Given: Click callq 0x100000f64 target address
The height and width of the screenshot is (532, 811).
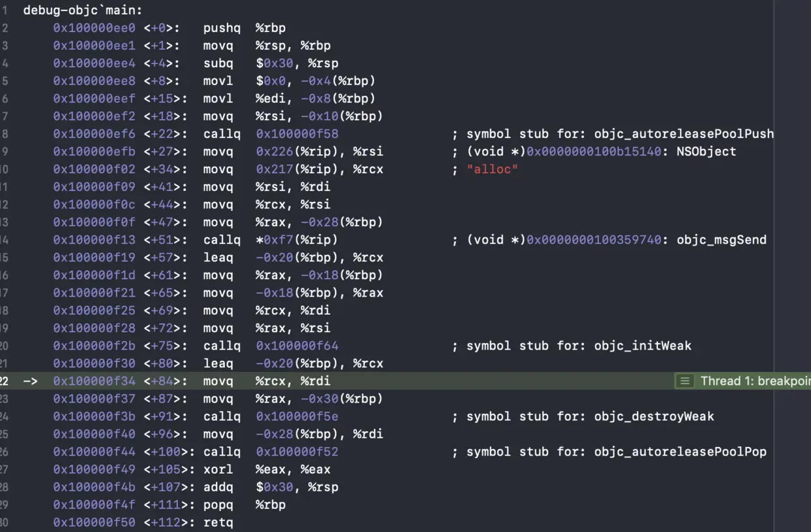Looking at the screenshot, I should 297,346.
